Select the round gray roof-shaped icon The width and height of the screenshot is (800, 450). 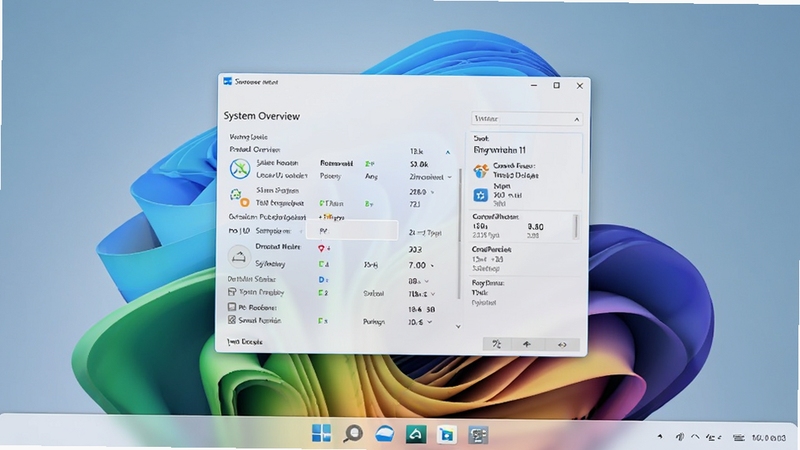pos(239,257)
